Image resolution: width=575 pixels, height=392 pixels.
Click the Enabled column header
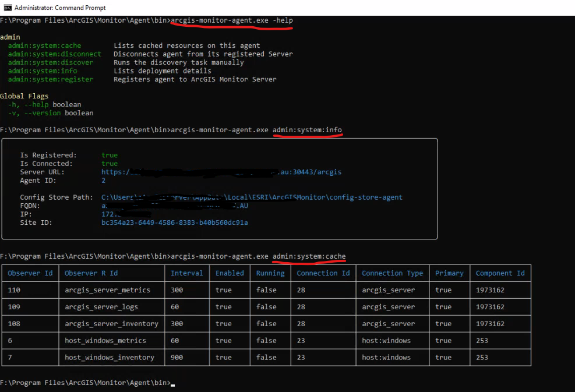click(x=230, y=273)
